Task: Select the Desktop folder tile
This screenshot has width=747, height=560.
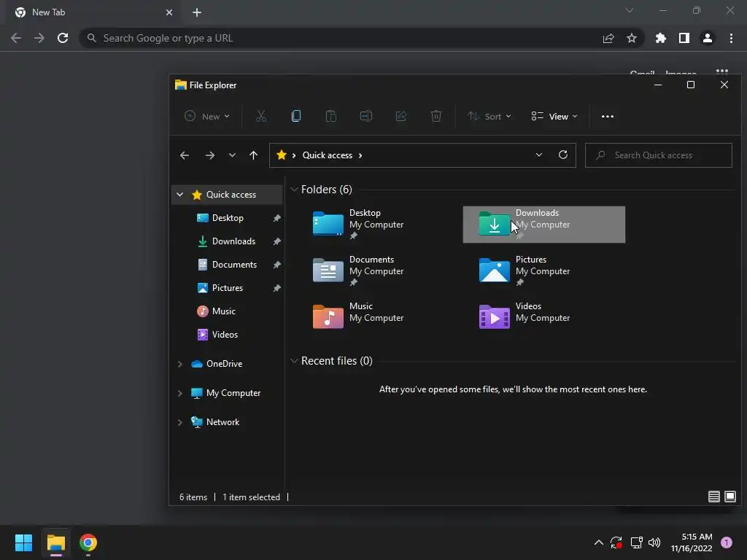Action: [378, 225]
